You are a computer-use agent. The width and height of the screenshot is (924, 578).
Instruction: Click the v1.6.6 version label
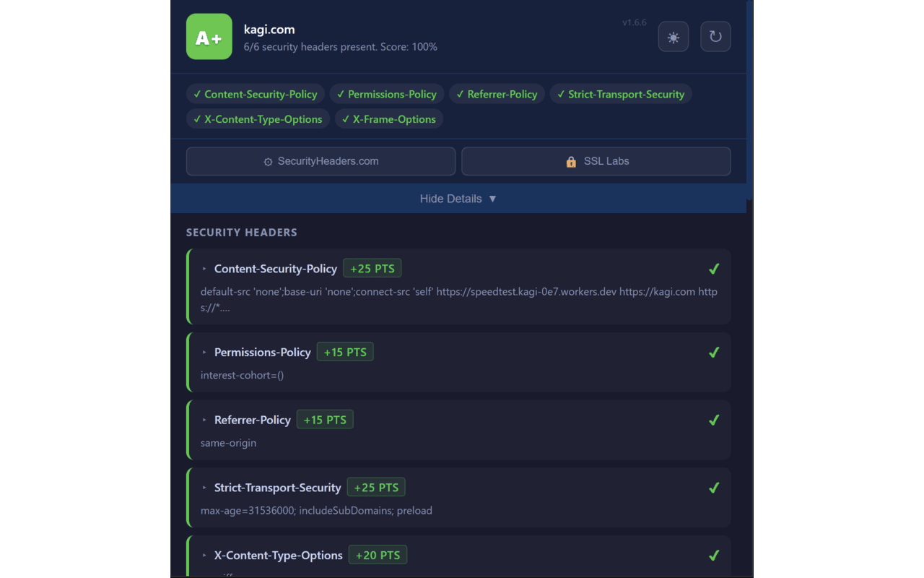(x=635, y=22)
